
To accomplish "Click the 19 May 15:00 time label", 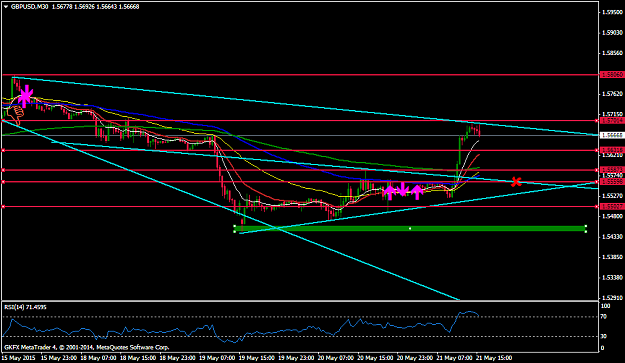I will [x=257, y=358].
